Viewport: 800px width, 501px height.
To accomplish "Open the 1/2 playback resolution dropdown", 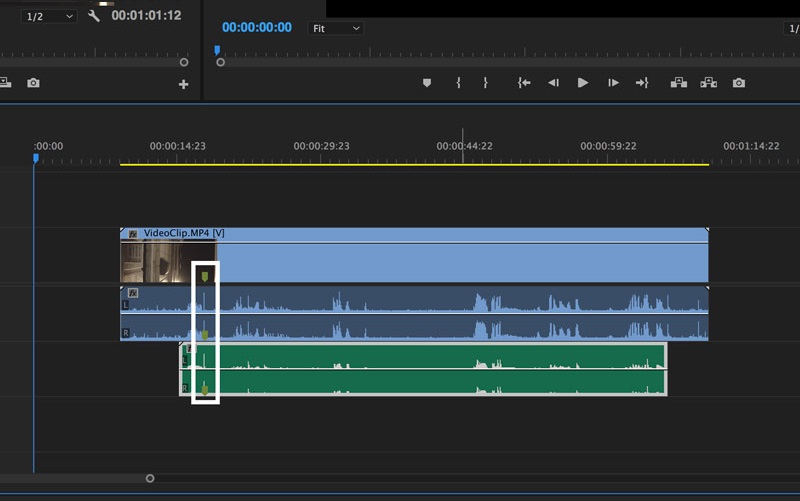I will pos(49,16).
